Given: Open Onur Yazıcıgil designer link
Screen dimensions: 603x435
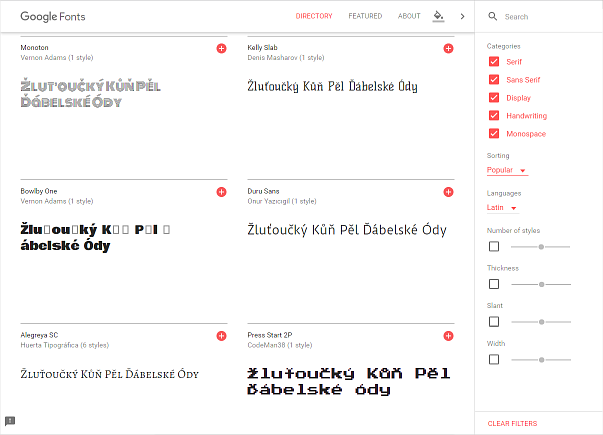Looking at the screenshot, I should click(268, 201).
